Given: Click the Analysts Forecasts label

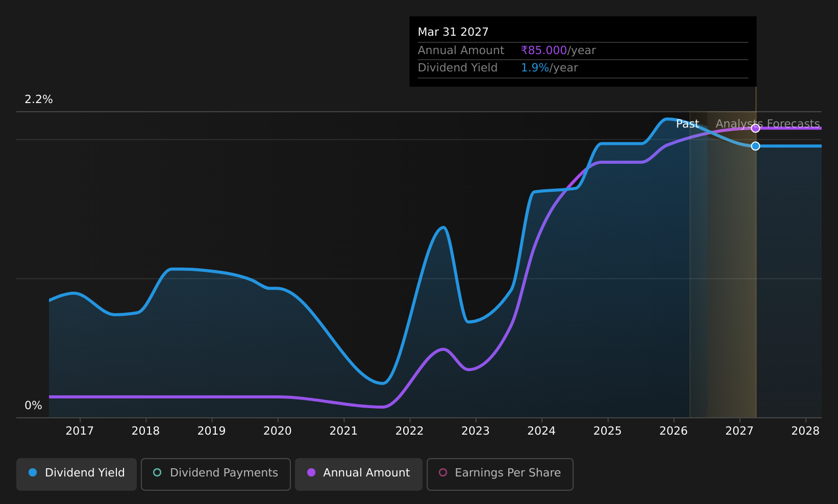Looking at the screenshot, I should pyautogui.click(x=768, y=124).
